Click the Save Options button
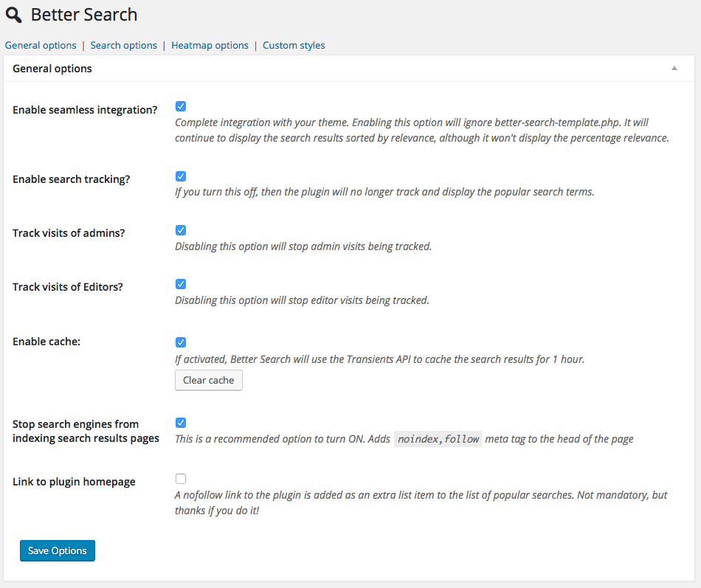Image resolution: width=701 pixels, height=588 pixels. pos(58,550)
